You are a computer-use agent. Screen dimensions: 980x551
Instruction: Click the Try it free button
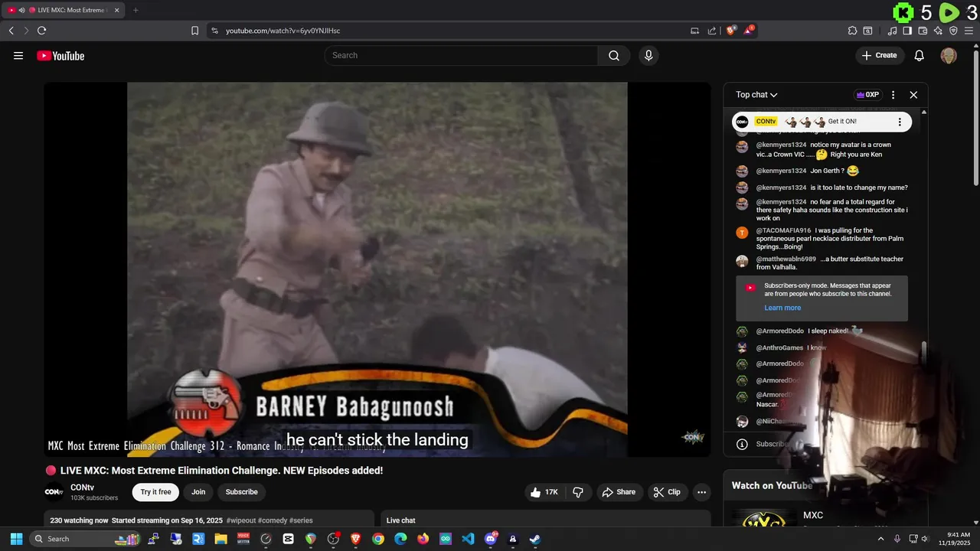[155, 492]
